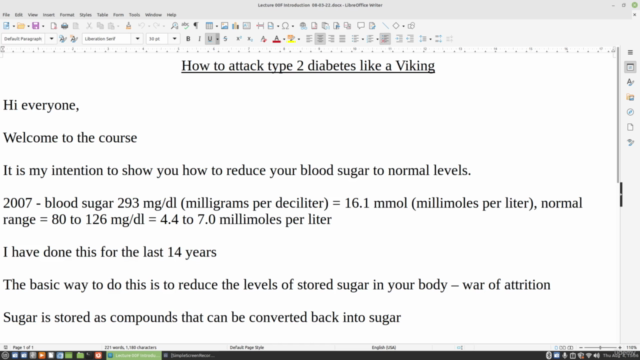Image resolution: width=640 pixels, height=360 pixels.
Task: Open the sidebar Styles panel
Action: click(x=630, y=82)
